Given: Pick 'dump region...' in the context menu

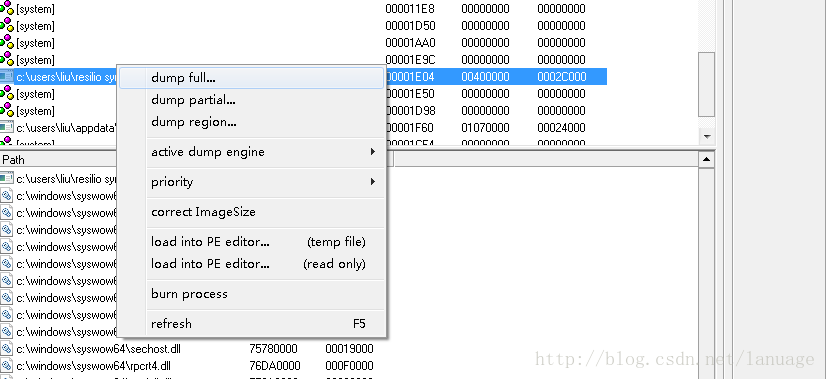Looking at the screenshot, I should pos(251,122).
